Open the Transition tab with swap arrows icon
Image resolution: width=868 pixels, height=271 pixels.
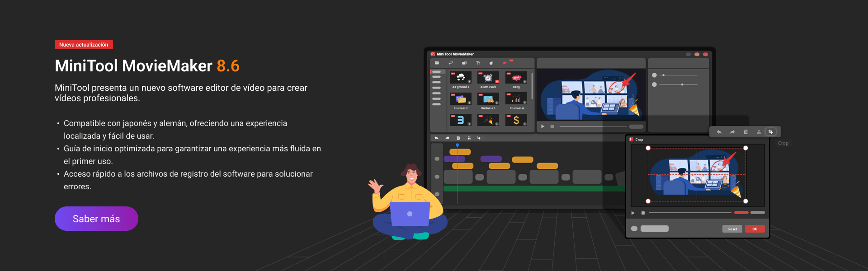click(450, 63)
